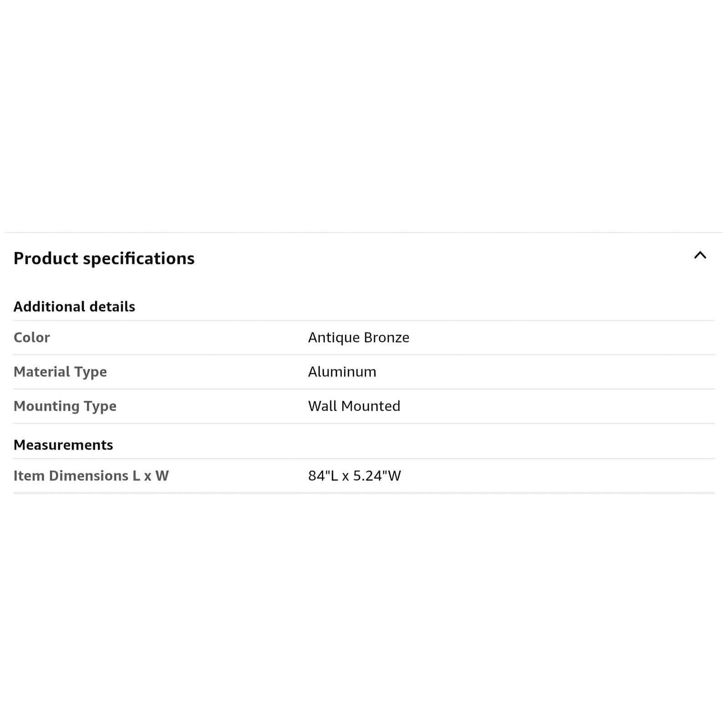The width and height of the screenshot is (728, 728).
Task: Select the 84"L length figure
Action: tap(323, 476)
